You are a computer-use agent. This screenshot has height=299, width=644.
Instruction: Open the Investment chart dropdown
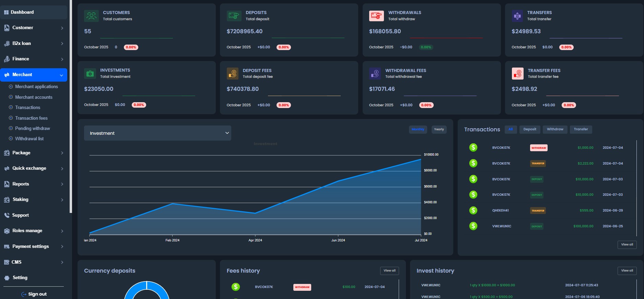click(157, 133)
